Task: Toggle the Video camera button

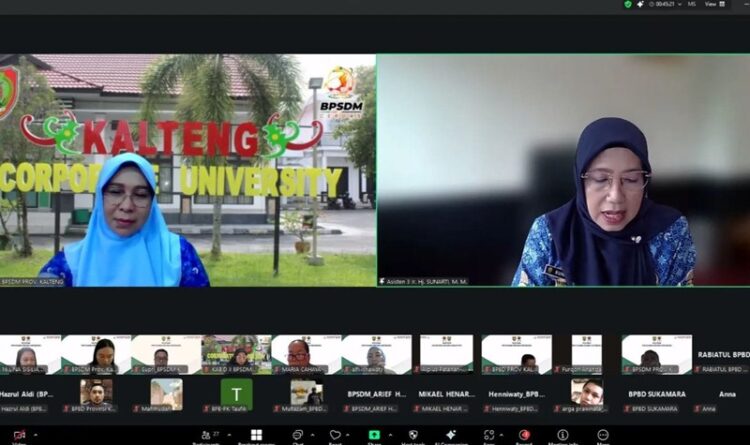Action: (x=19, y=435)
